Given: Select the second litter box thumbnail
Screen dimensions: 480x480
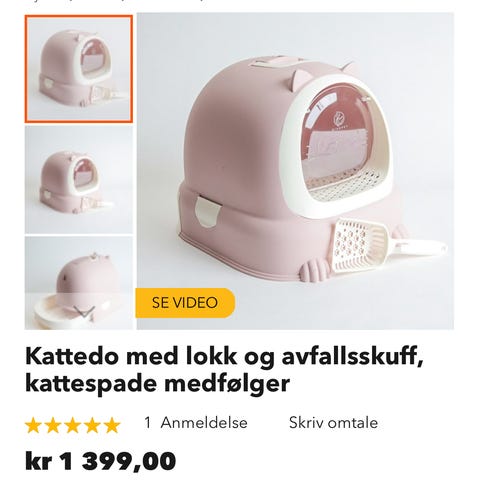Looking at the screenshot, I should (x=79, y=180).
